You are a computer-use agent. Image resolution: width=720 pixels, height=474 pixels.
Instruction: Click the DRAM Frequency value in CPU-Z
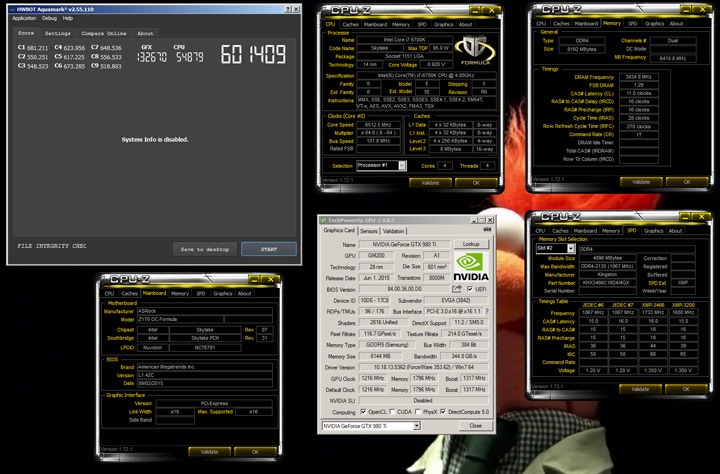(x=638, y=77)
